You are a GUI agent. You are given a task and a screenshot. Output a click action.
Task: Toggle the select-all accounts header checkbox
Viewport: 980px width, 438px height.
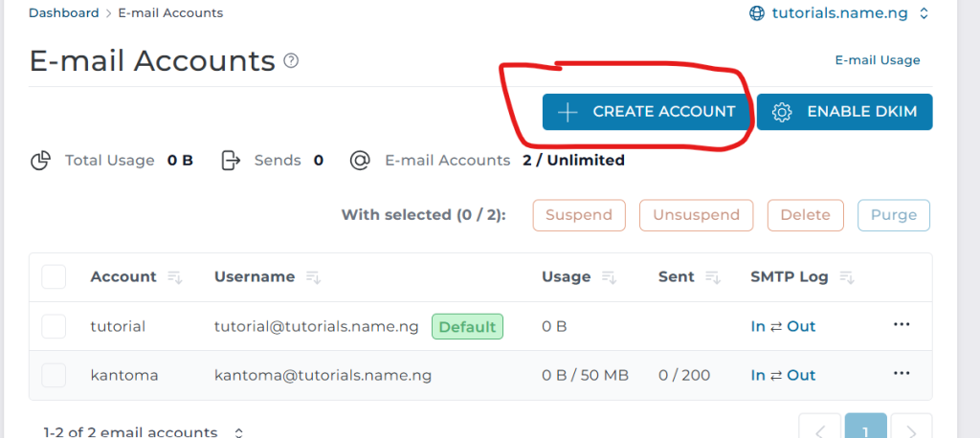point(54,277)
